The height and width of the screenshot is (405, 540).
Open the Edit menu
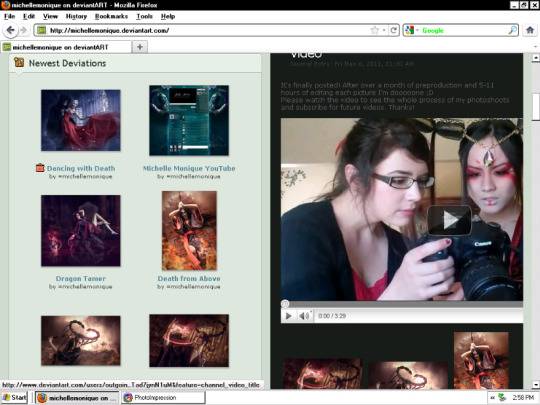[29, 16]
